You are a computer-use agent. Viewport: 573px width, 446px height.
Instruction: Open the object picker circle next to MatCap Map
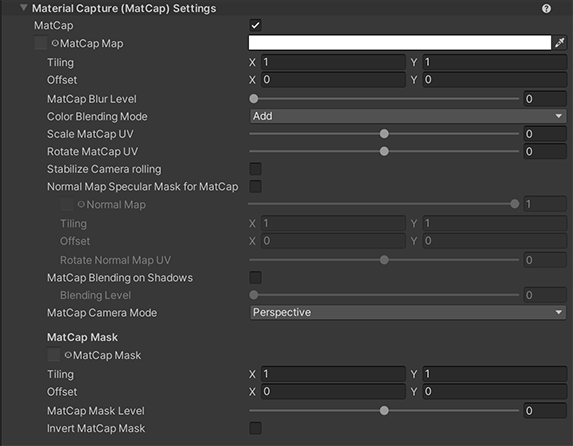click(55, 43)
